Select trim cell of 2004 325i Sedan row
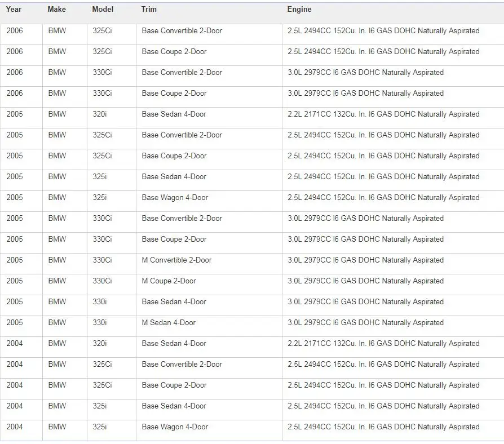This screenshot has height=444, width=504. point(209,410)
